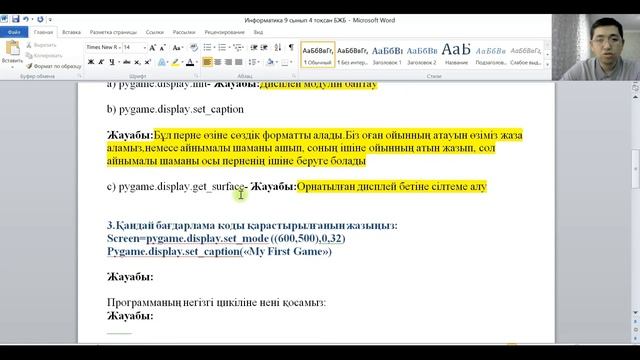
Task: Click the document's vertical scrollbar thumb
Action: tap(636, 169)
